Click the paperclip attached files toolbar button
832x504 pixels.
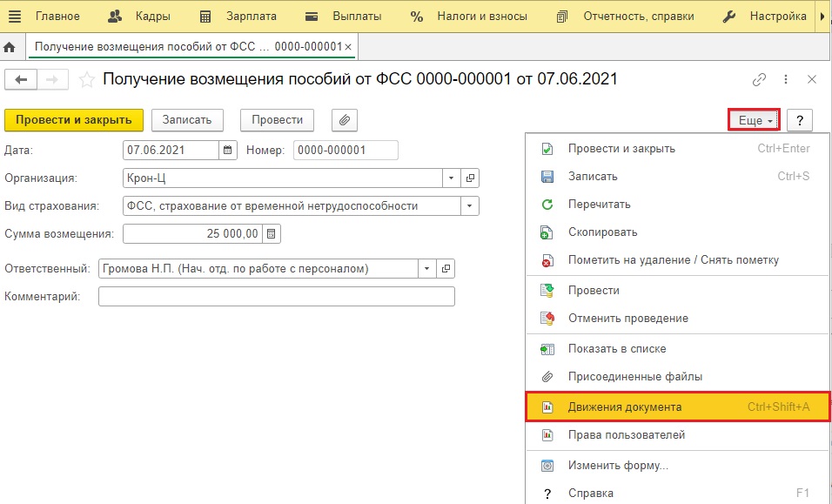(346, 120)
